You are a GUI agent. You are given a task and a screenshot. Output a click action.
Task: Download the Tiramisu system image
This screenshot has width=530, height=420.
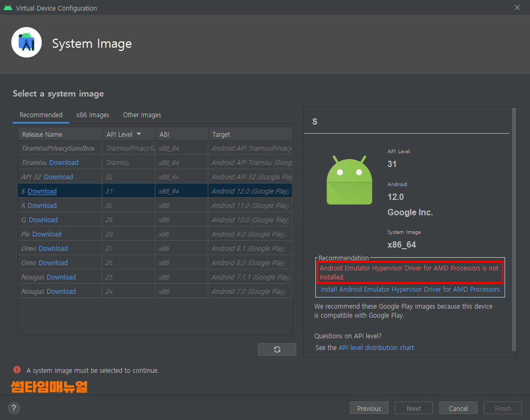click(64, 163)
